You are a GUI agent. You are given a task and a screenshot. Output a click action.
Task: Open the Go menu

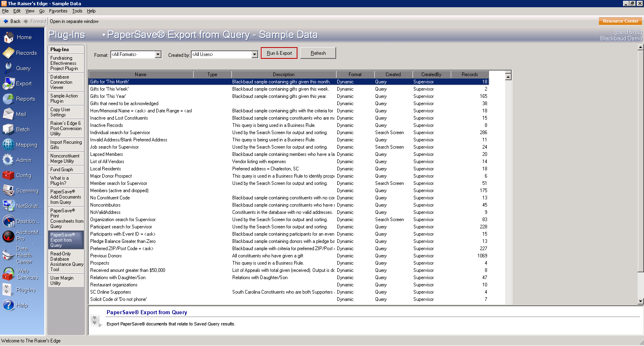pyautogui.click(x=42, y=11)
